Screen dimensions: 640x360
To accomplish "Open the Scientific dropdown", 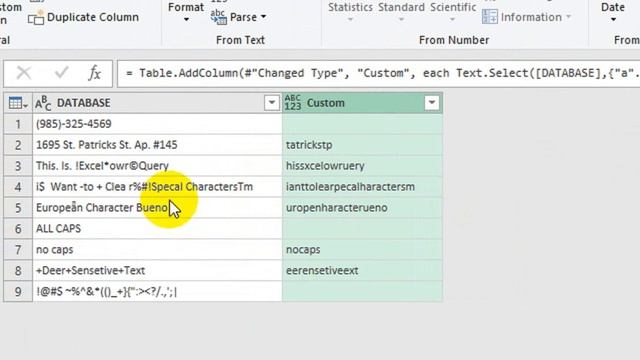I will pos(453,11).
